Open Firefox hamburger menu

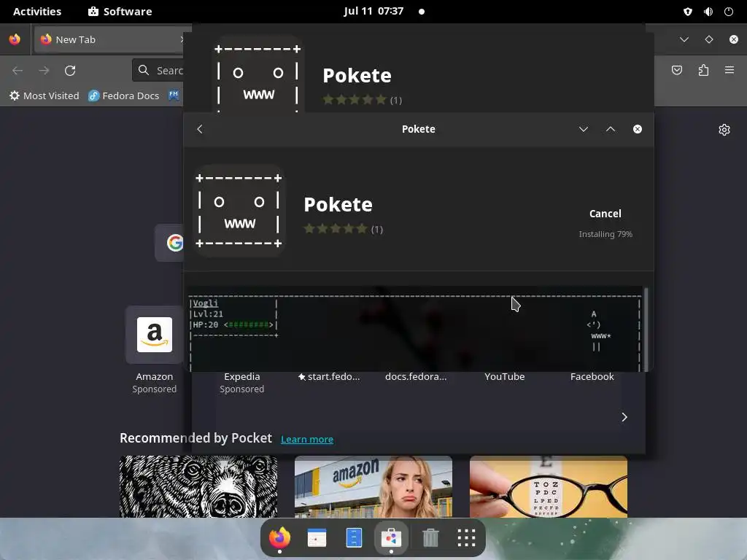729,71
